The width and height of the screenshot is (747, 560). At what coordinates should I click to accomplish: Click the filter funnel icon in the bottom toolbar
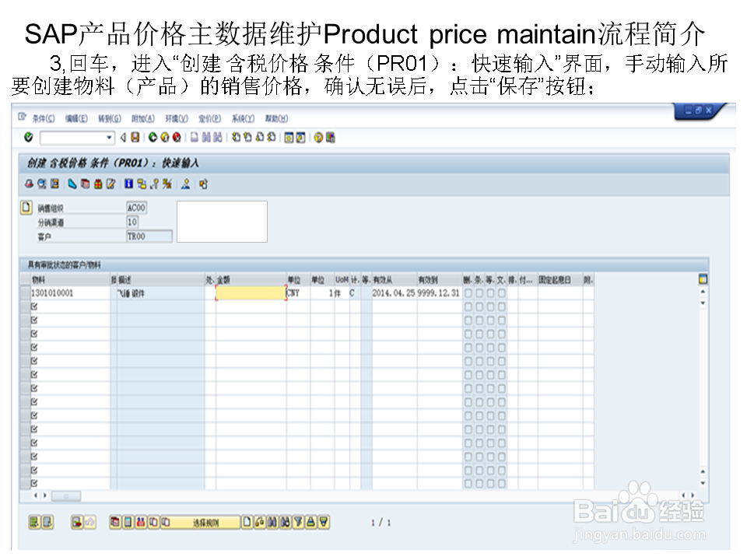[x=298, y=523]
